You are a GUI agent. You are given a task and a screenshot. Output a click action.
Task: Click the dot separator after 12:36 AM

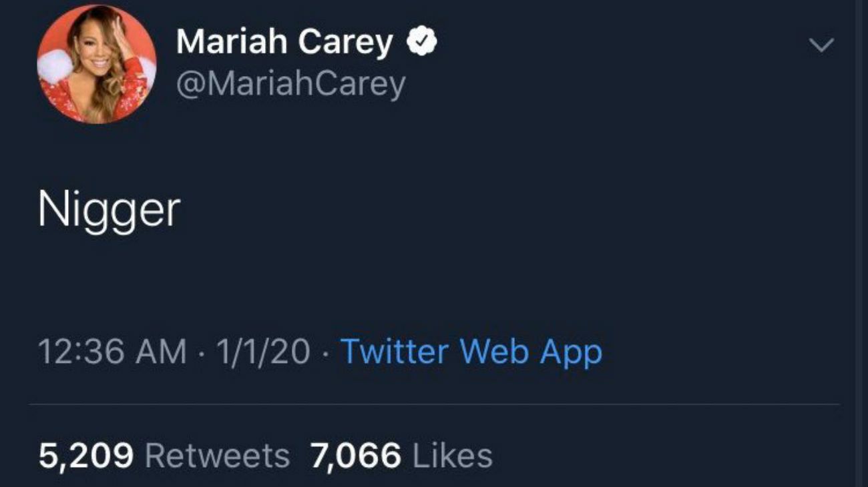[x=202, y=352]
